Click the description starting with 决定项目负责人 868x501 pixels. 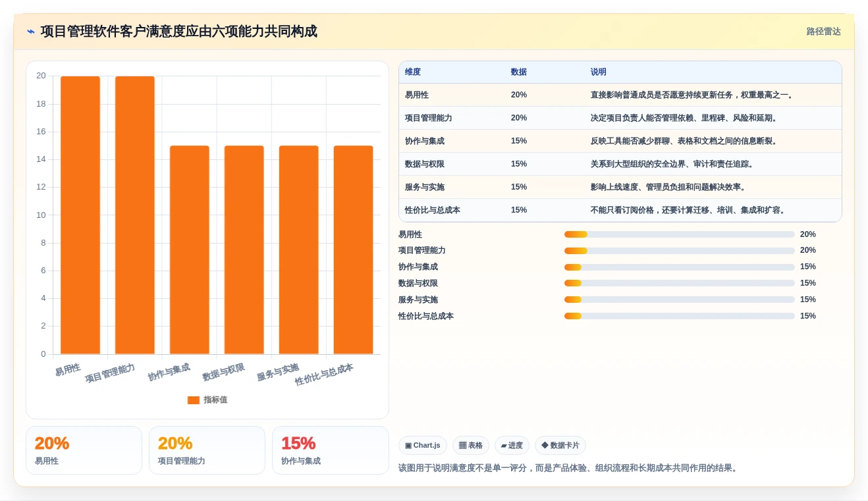686,119
